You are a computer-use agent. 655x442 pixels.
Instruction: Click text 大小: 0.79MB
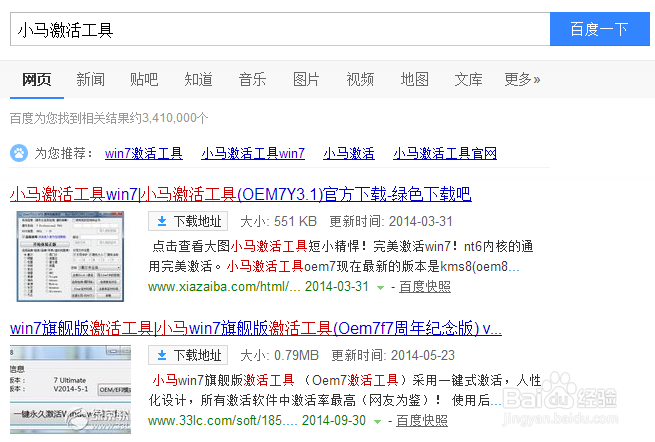pos(279,356)
